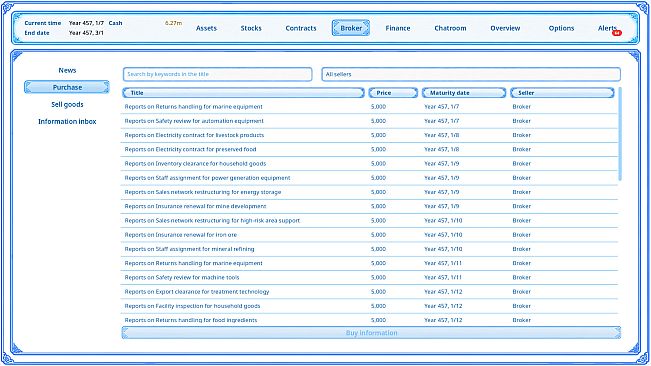Image resolution: width=651 pixels, height=366 pixels.
Task: Select first Returns handling for marine equipment report
Action: pos(369,107)
